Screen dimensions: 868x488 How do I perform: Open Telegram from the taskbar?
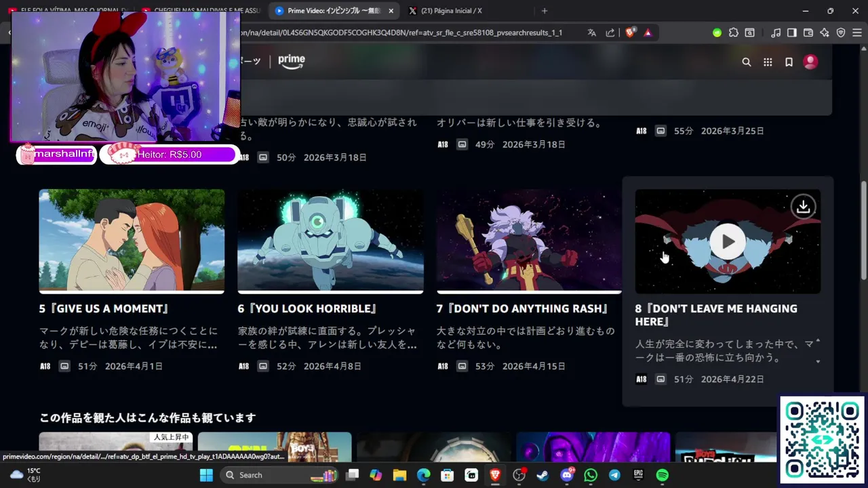(x=614, y=475)
